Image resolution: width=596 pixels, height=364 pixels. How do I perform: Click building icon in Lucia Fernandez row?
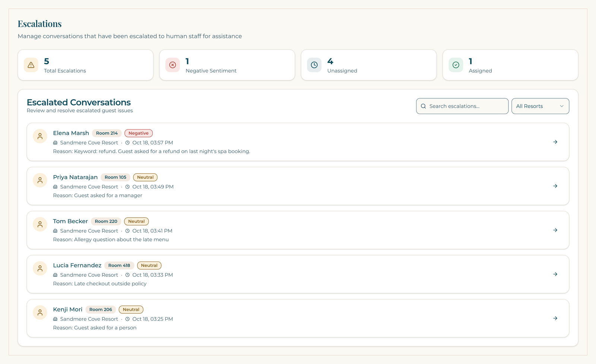[x=55, y=275]
